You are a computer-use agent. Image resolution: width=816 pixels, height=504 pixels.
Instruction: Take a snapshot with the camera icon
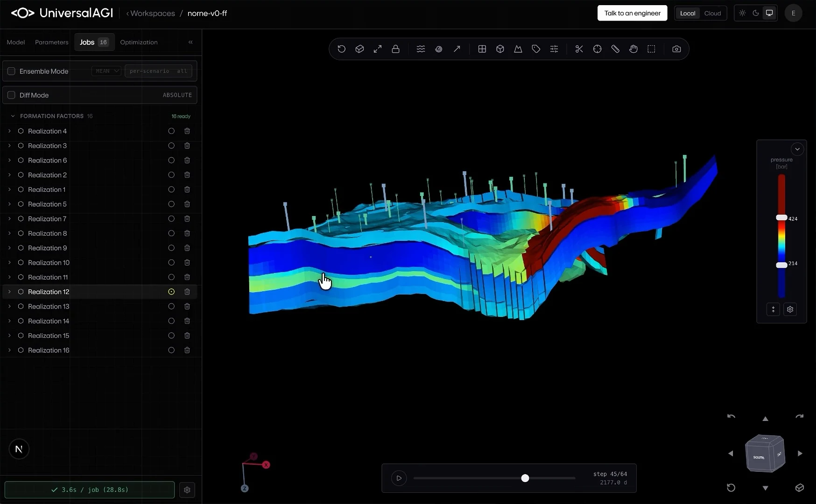[x=676, y=49]
